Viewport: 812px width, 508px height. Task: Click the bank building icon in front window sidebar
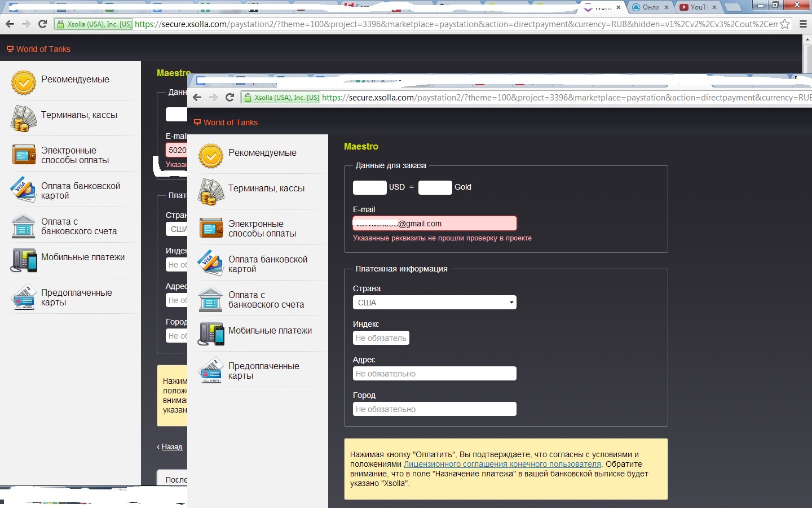[211, 299]
